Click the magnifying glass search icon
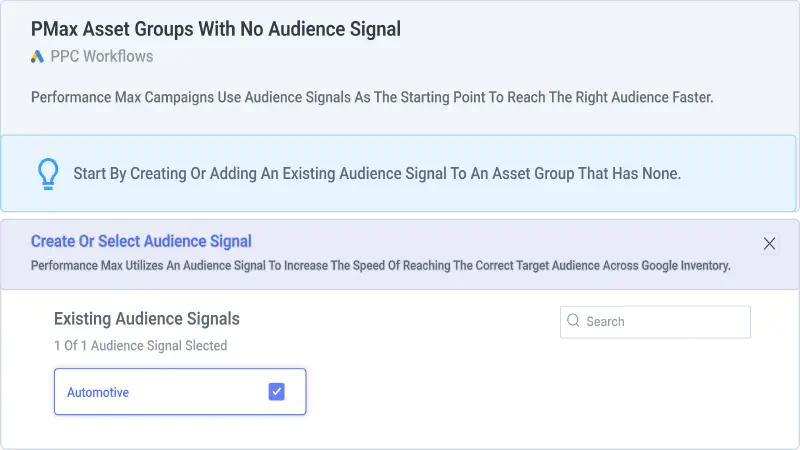The width and height of the screenshot is (800, 450). click(573, 320)
